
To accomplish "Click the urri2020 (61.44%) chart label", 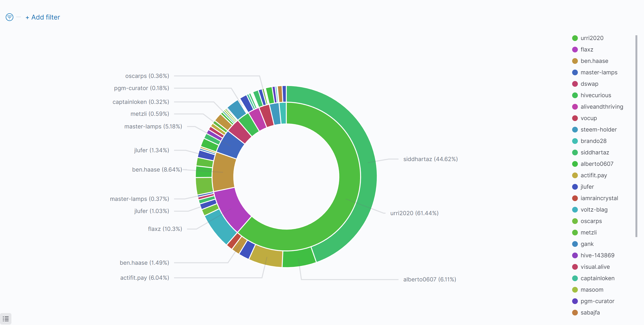I will pyautogui.click(x=414, y=213).
